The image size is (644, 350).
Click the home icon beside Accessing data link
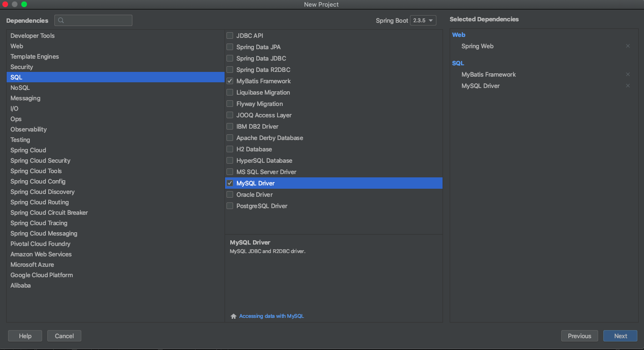(x=233, y=316)
